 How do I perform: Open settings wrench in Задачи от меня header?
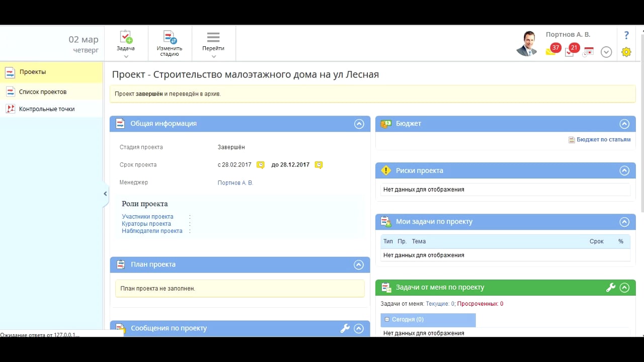coord(611,288)
